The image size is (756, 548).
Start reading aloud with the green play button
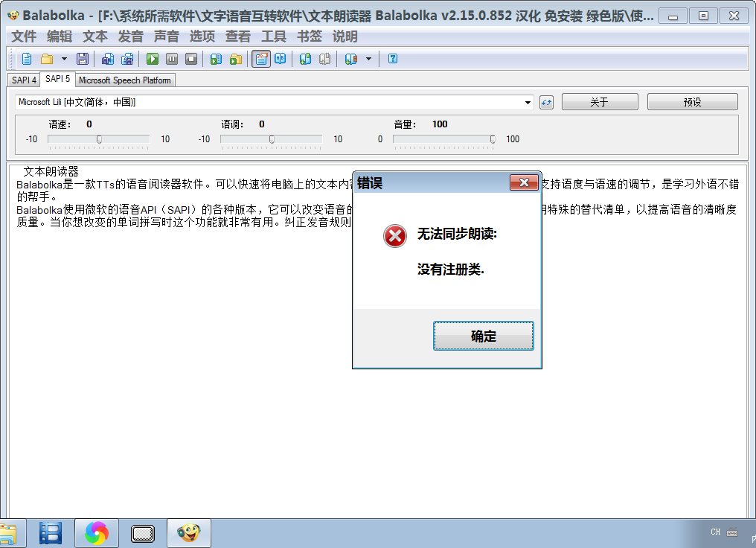click(x=153, y=59)
